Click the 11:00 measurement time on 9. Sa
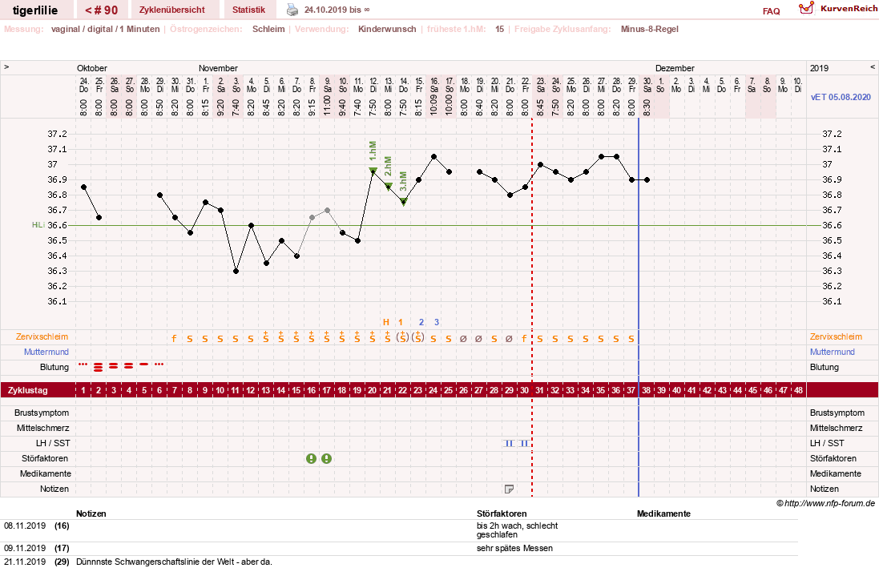 click(x=328, y=106)
